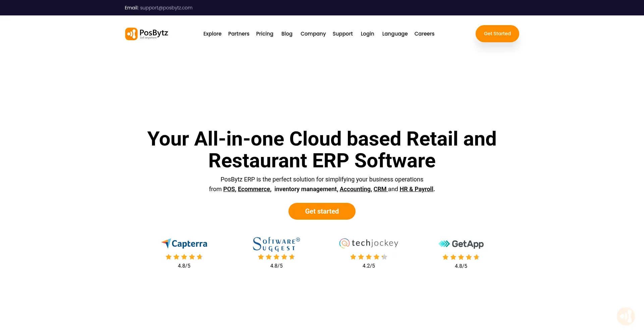The height and width of the screenshot is (333, 644).
Task: Click the star rating under Software Suggest
Action: pyautogui.click(x=276, y=257)
